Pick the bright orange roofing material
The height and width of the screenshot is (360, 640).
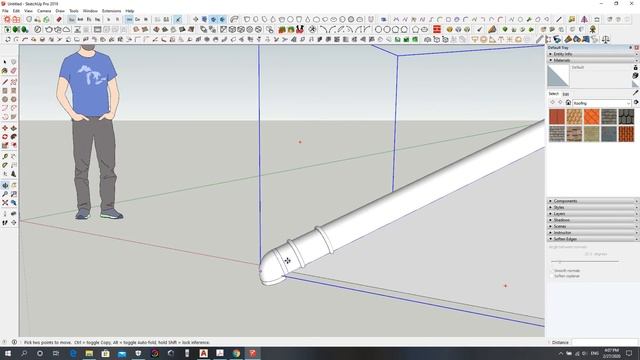tap(591, 117)
